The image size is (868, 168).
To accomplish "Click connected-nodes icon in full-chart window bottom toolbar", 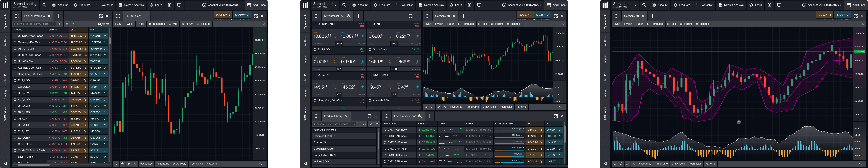I will point(634,164).
